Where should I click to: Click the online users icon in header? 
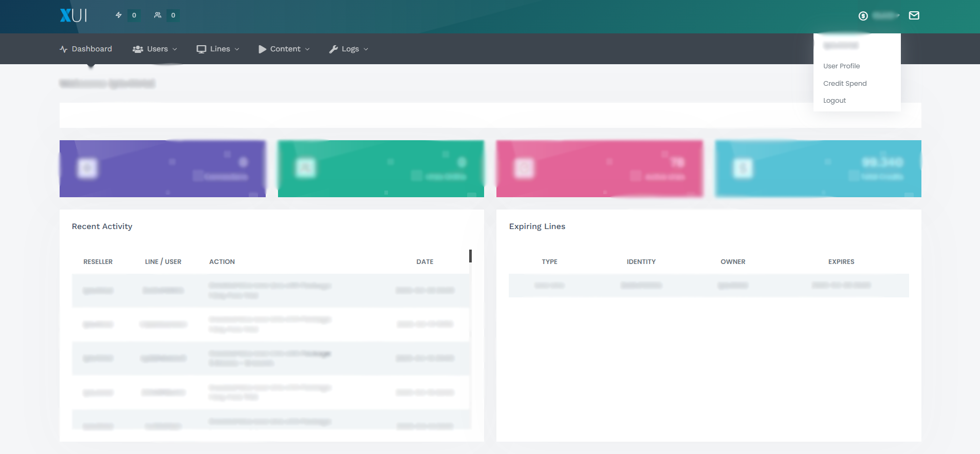pos(158,15)
